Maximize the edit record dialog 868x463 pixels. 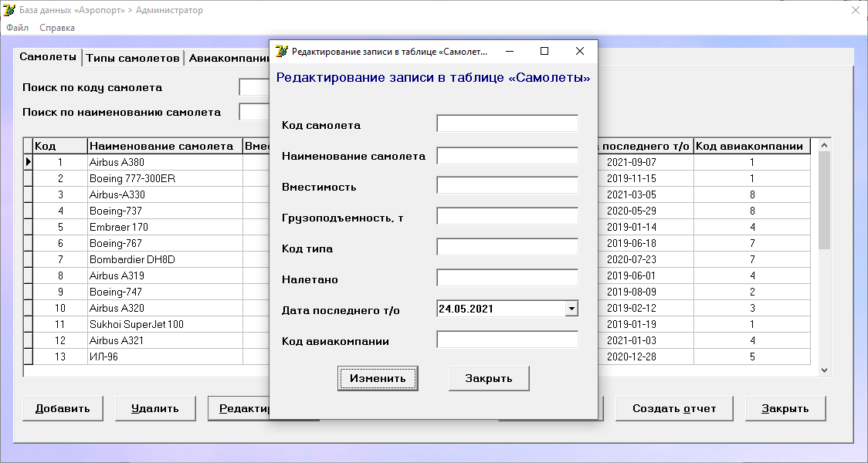click(544, 51)
